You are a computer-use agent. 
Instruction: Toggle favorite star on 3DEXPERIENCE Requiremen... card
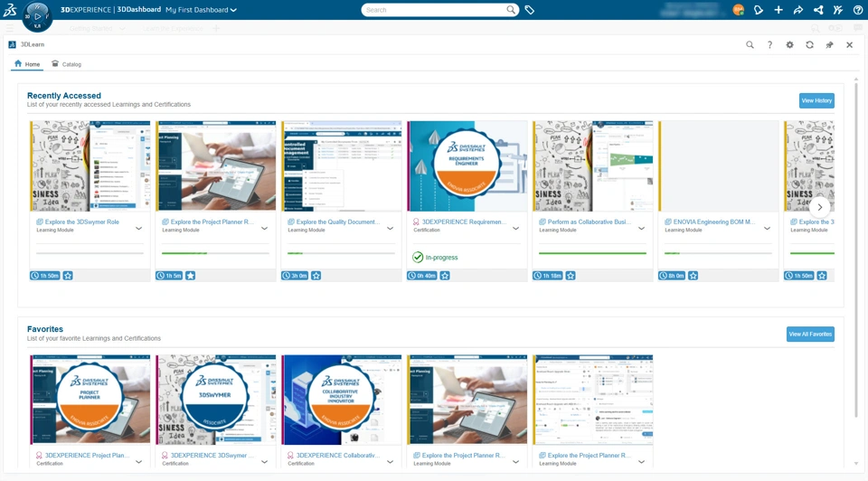pos(445,276)
